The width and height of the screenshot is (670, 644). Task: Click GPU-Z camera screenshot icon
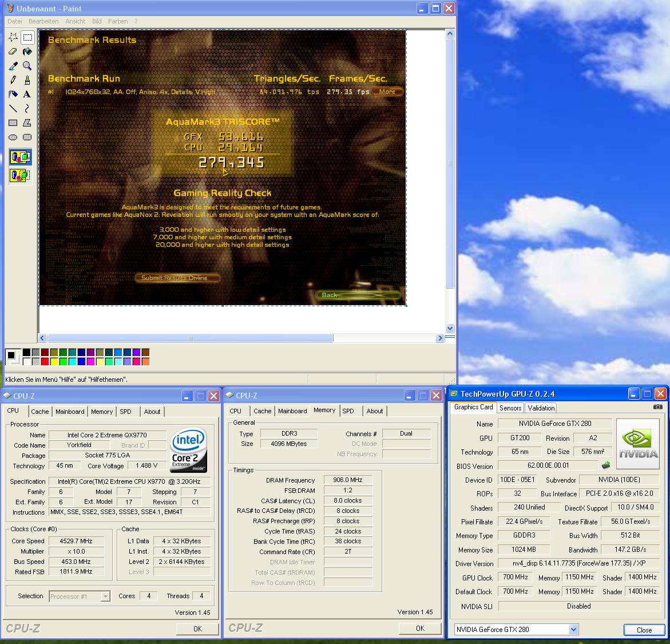click(x=658, y=406)
